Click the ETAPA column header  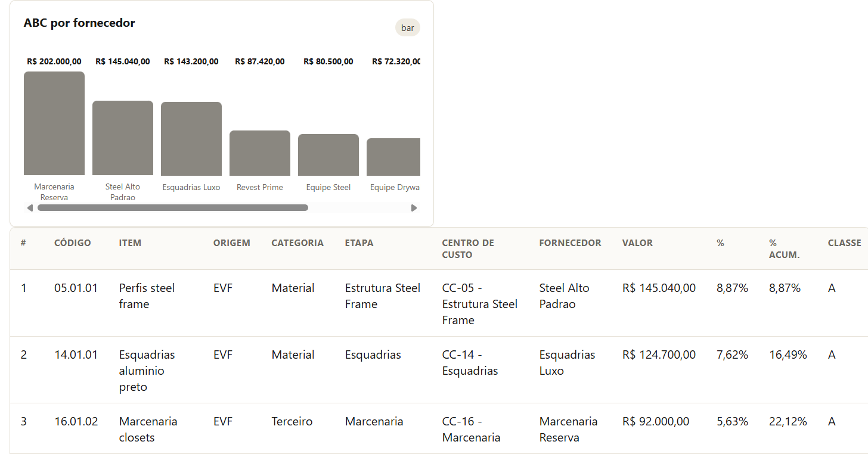coord(359,243)
